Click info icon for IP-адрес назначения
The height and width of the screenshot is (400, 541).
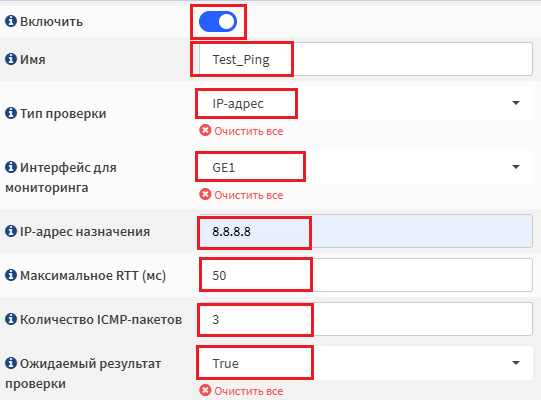11,231
